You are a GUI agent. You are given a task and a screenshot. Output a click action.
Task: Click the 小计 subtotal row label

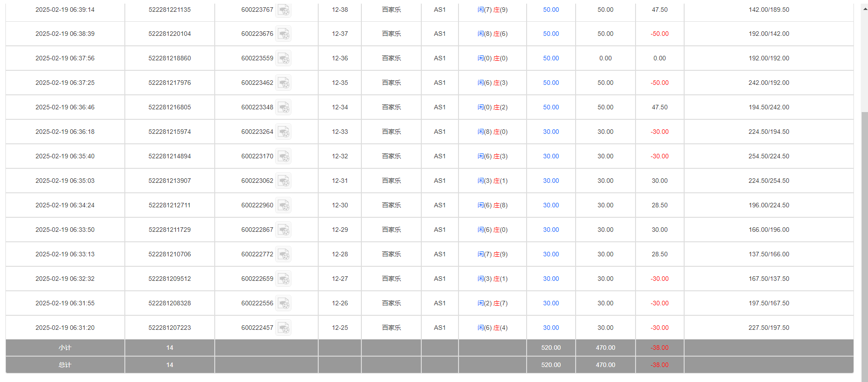[65, 348]
